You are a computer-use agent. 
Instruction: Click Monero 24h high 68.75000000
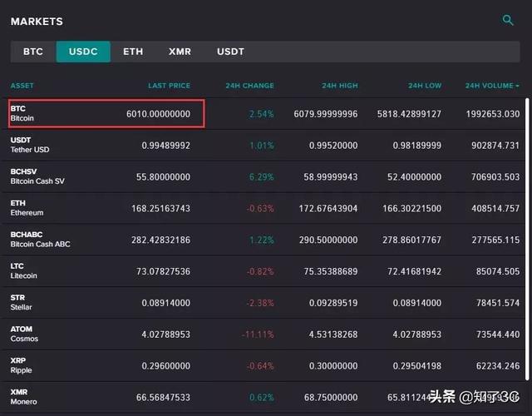(x=331, y=398)
